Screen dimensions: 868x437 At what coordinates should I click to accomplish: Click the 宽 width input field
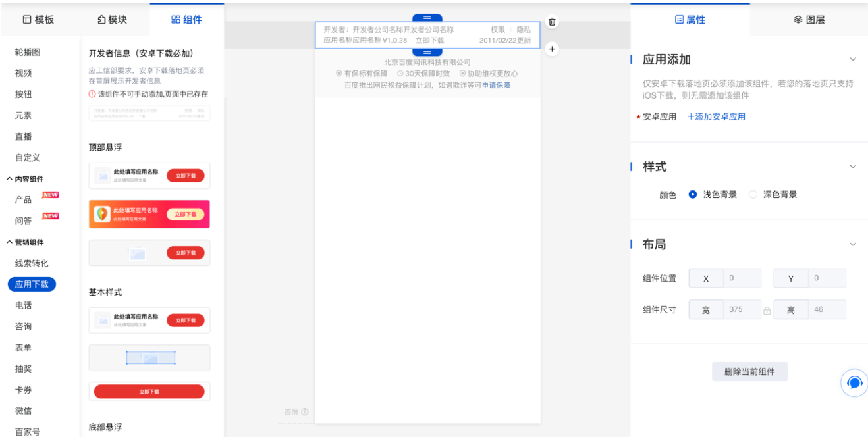tap(742, 309)
